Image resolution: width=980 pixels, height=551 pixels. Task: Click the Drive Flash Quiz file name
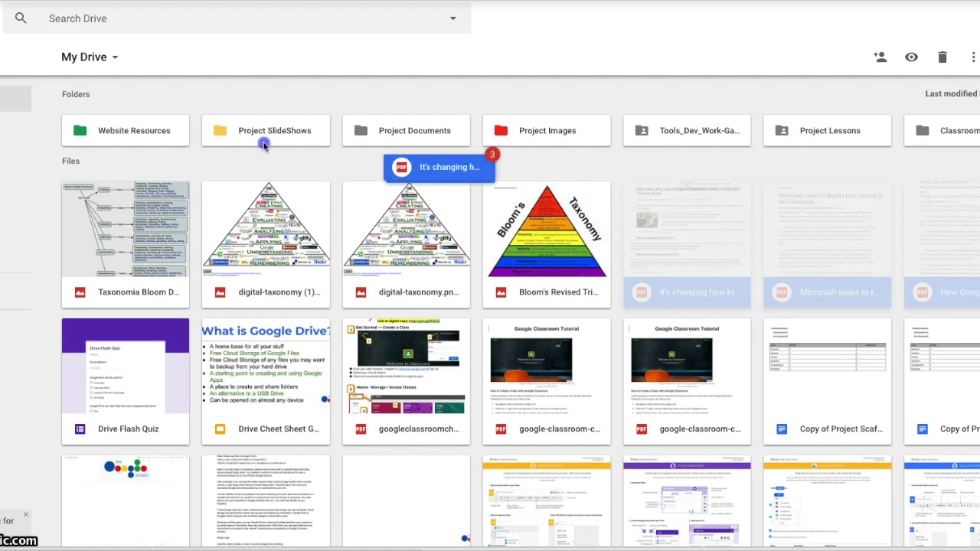click(129, 429)
